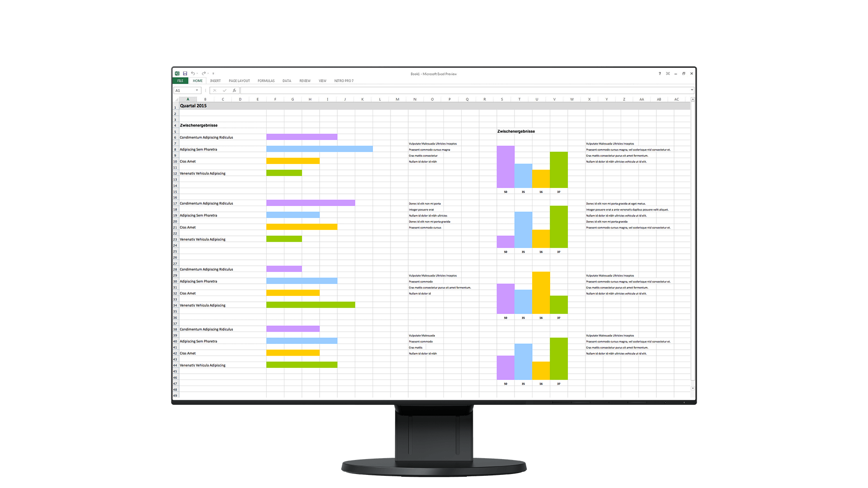Screen dimensions: 868x488
Task: Select Adipiscing Sem Pharetra in row 30
Action: [198, 282]
